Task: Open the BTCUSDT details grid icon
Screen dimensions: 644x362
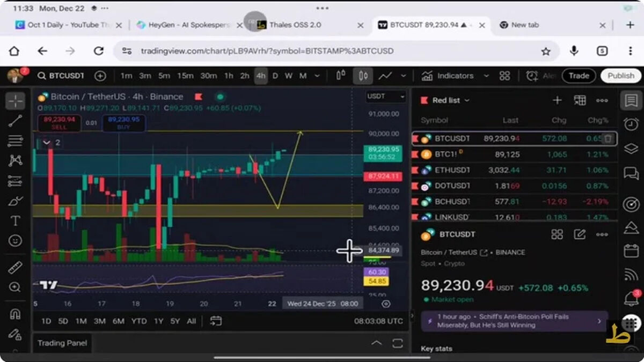Action: click(557, 234)
